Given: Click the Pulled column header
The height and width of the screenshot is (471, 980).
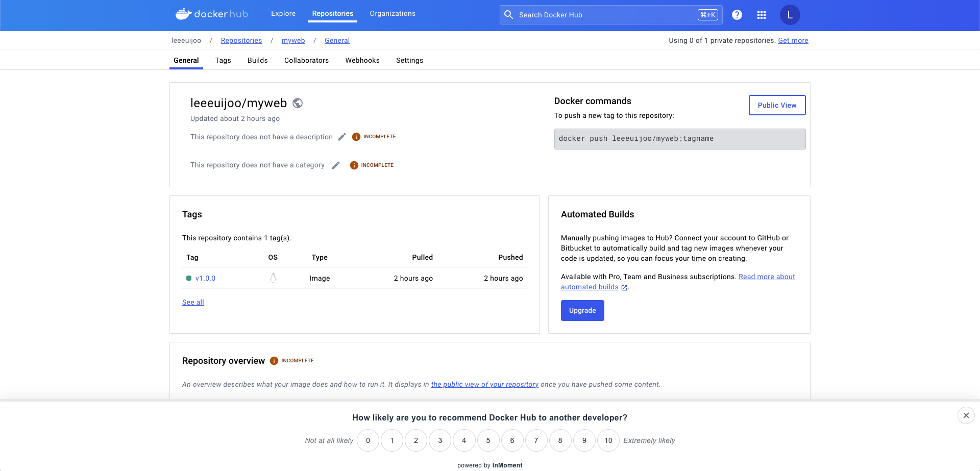Looking at the screenshot, I should pos(422,257).
